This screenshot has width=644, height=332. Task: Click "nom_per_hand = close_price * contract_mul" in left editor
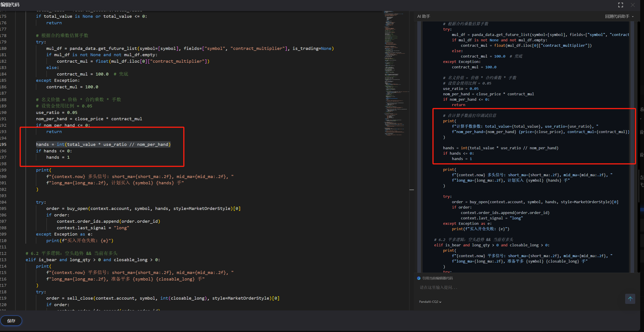click(89, 119)
